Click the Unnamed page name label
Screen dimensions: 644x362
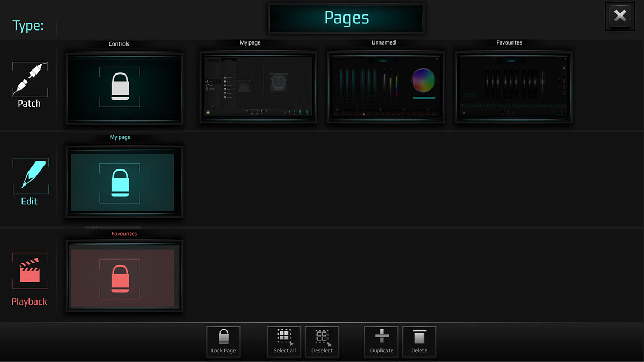click(384, 42)
